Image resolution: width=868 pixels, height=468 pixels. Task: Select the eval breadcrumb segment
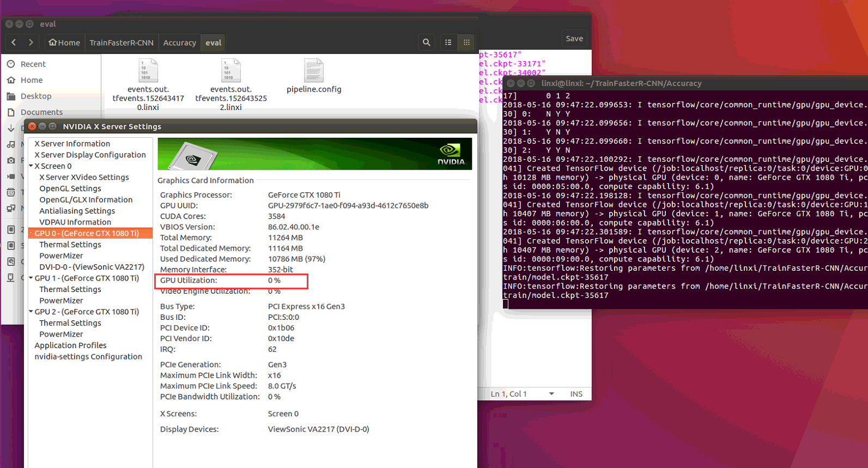(213, 42)
